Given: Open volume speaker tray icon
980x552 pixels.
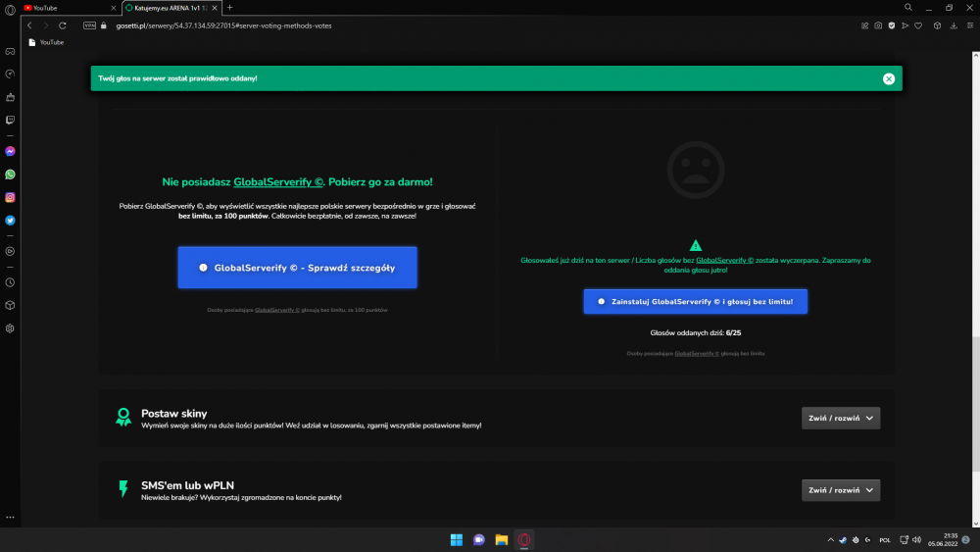Looking at the screenshot, I should tap(917, 540).
